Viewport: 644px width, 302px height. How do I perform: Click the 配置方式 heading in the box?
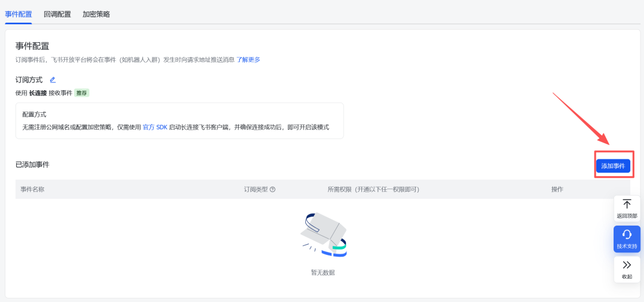point(34,114)
